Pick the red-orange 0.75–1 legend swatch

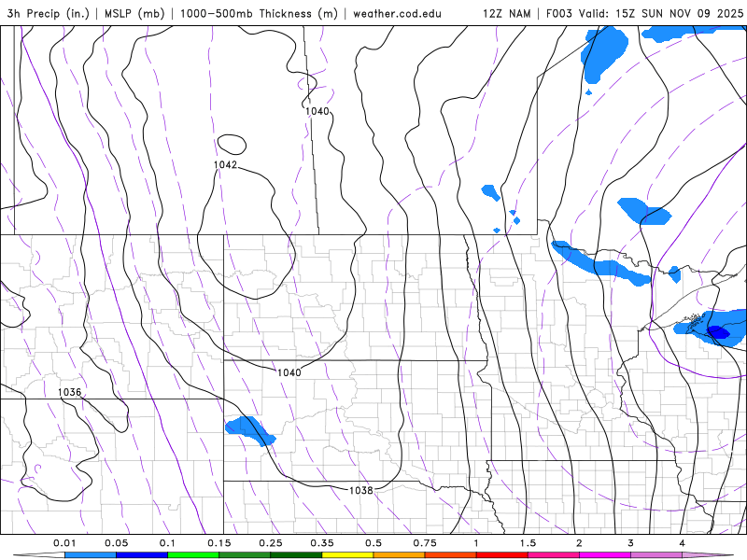pos(451,555)
